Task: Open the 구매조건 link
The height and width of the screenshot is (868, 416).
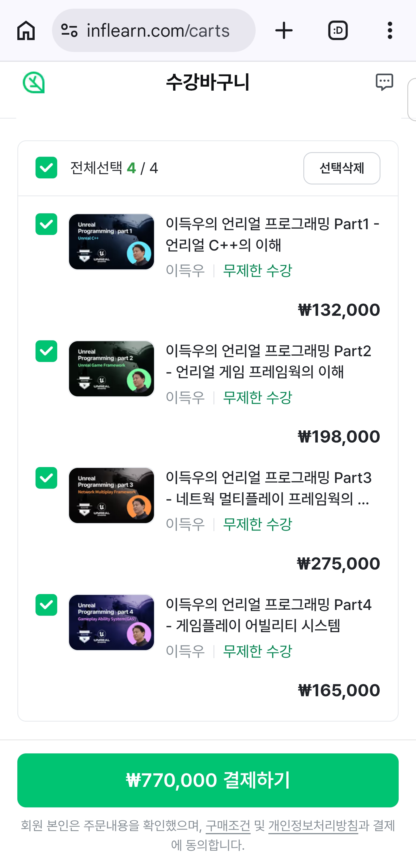Action: (x=228, y=826)
